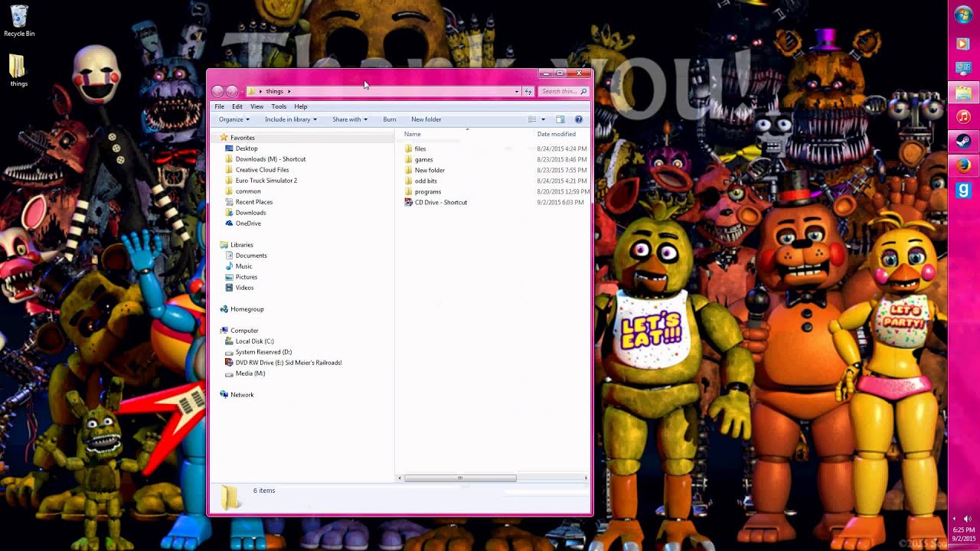Open iTunes from the taskbar
This screenshot has height=551, width=980.
coord(963,117)
